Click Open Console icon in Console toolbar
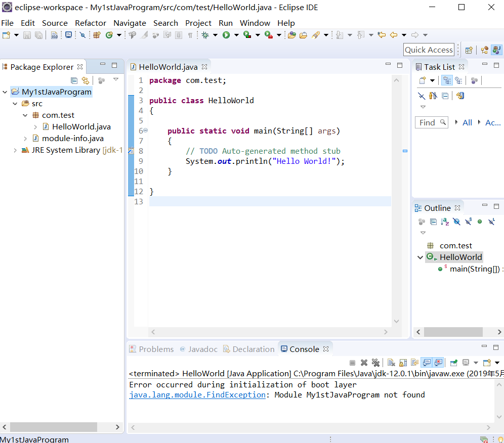This screenshot has height=443, width=504. tap(487, 363)
